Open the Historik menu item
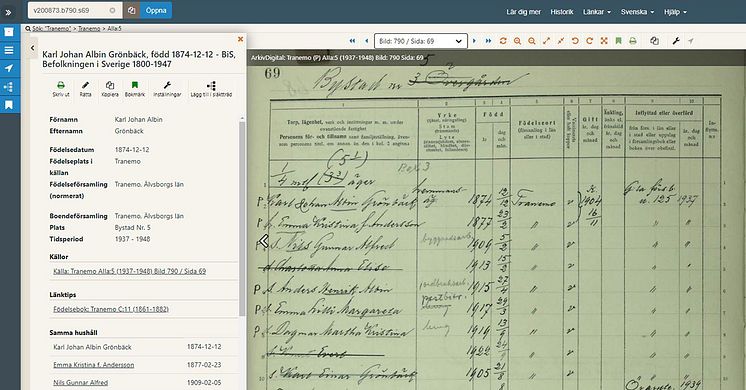 click(562, 12)
